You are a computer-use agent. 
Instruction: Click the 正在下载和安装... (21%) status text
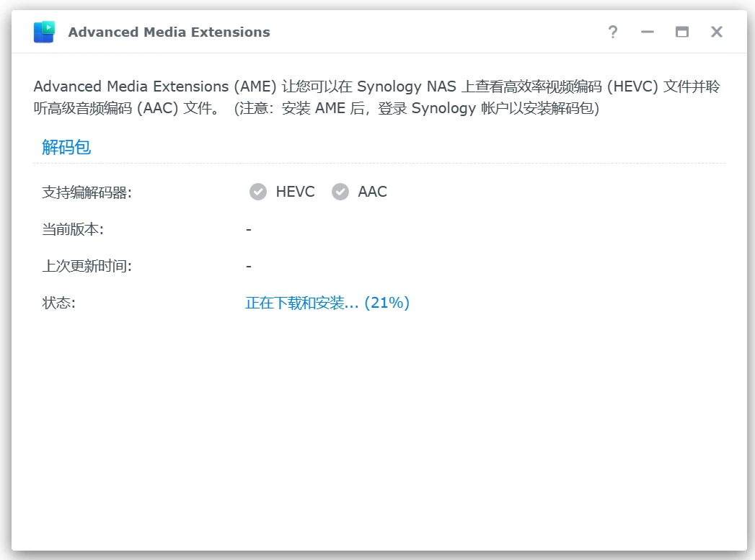coord(327,303)
